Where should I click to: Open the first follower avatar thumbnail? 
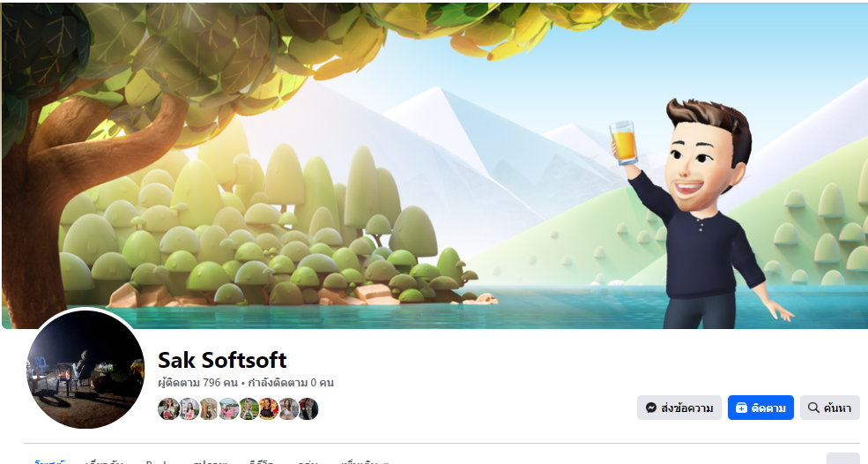(168, 409)
